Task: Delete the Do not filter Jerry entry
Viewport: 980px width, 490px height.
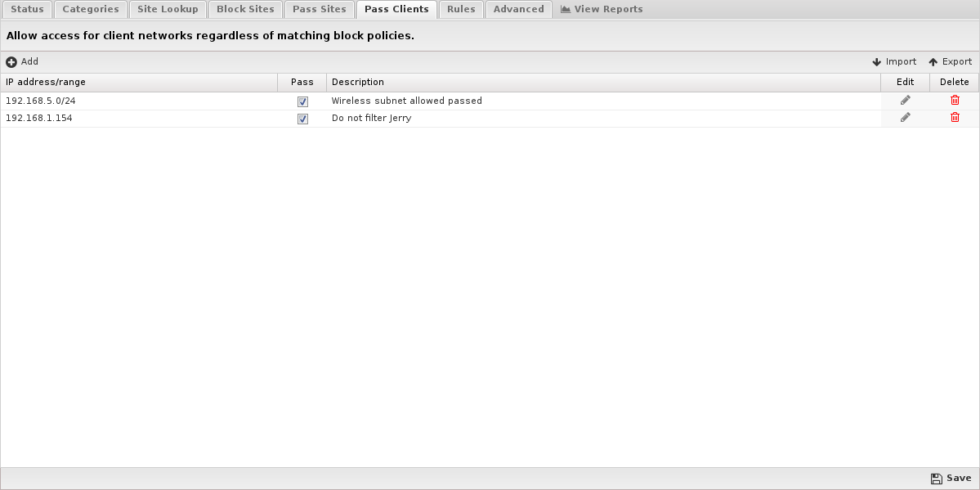Action: pos(955,118)
